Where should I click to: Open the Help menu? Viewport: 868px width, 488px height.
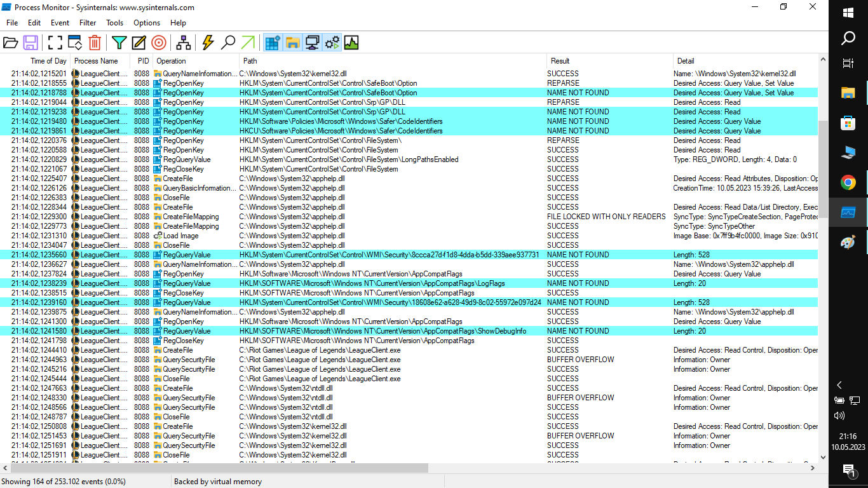coord(179,23)
